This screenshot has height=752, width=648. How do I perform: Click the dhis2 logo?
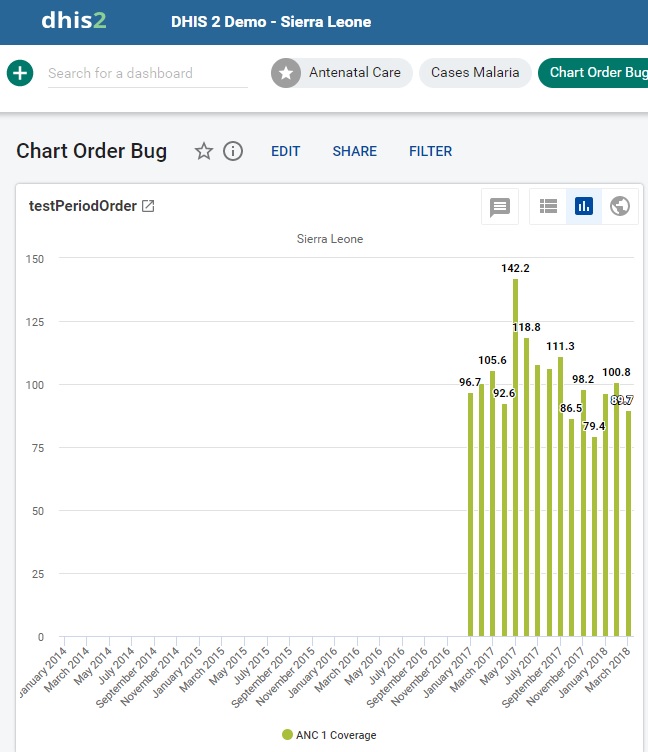tap(73, 21)
